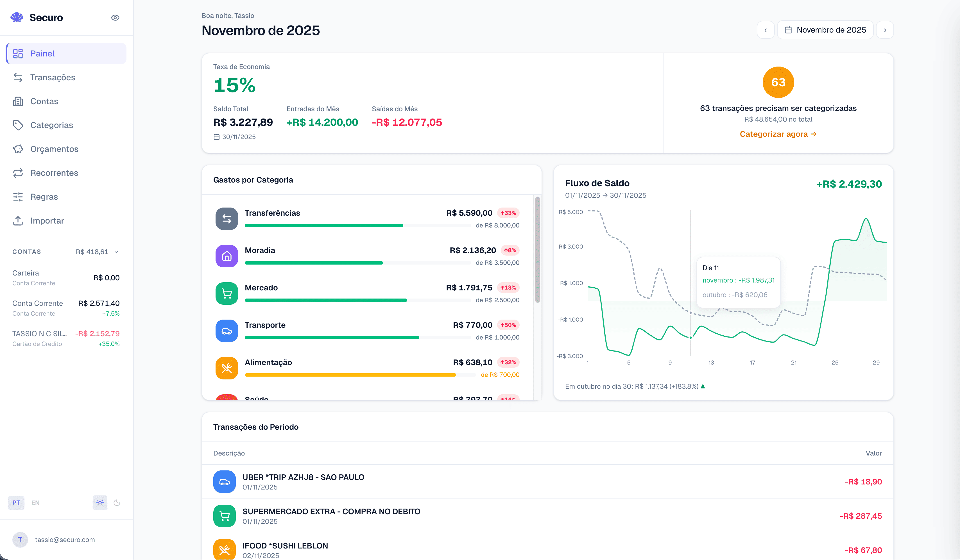Screen dimensions: 960x560
Task: Click the calendar icon in month picker
Action: pyautogui.click(x=789, y=30)
